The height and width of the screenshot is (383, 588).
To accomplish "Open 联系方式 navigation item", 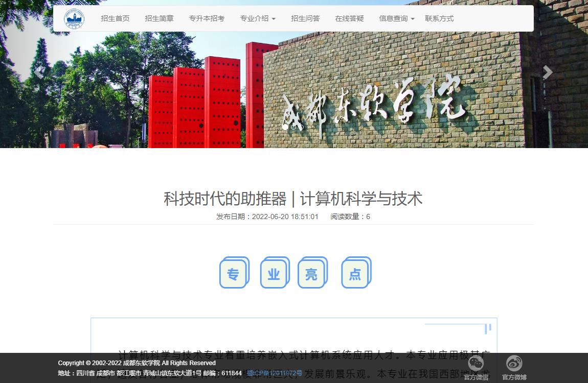I will tap(439, 18).
